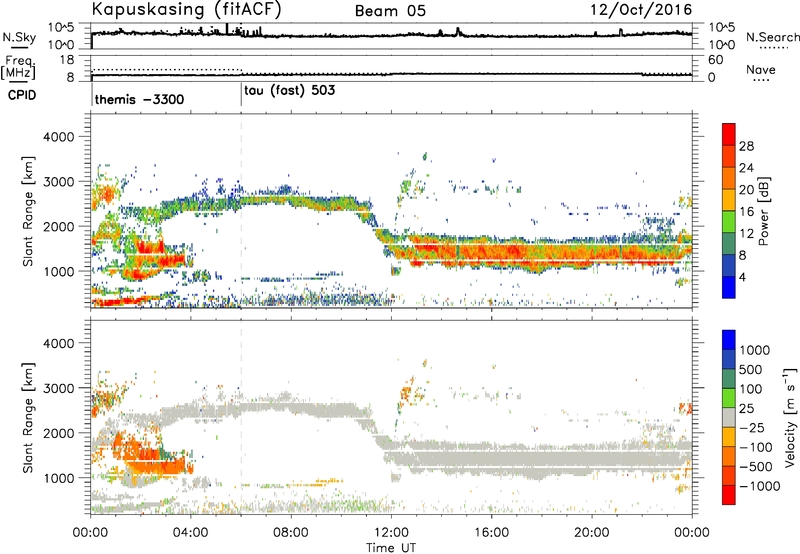Image resolution: width=800 pixels, height=554 pixels.
Task: Click the '08:00' time axis label
Action: tap(291, 533)
